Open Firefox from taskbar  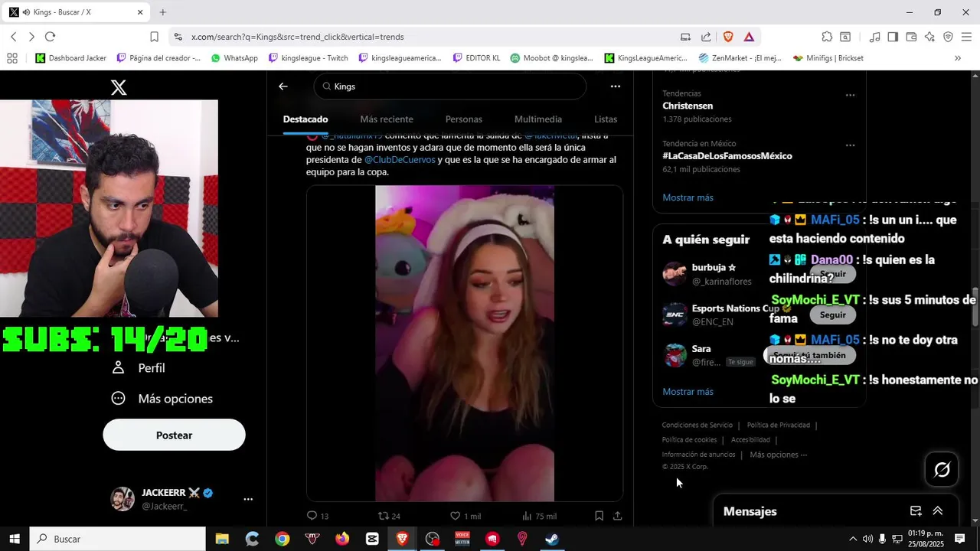[x=342, y=539]
